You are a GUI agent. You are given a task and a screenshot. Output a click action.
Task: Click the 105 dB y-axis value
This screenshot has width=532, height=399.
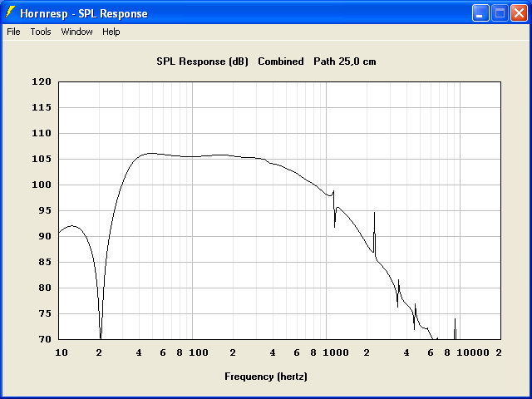(x=42, y=159)
